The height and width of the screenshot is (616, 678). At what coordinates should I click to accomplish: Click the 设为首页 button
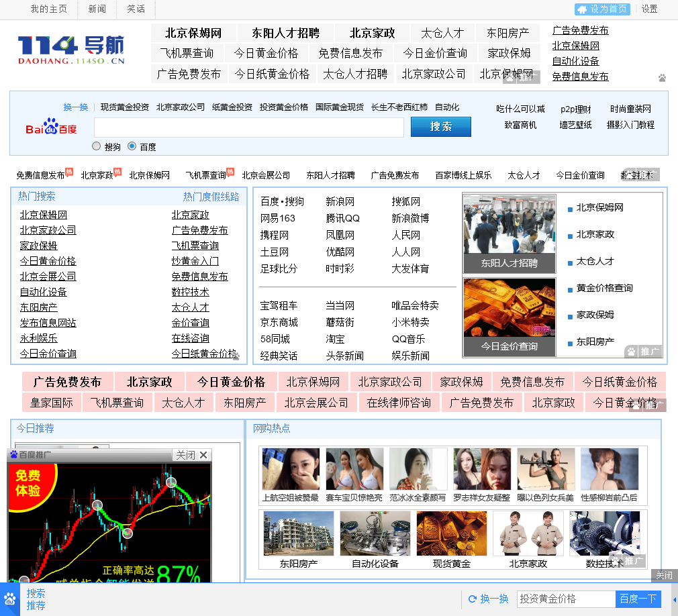coord(602,9)
